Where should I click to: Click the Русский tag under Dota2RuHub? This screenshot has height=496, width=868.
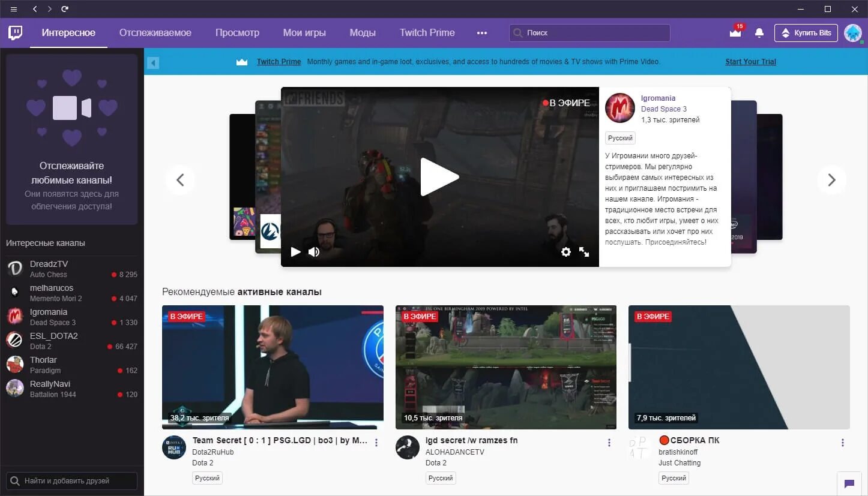point(207,478)
